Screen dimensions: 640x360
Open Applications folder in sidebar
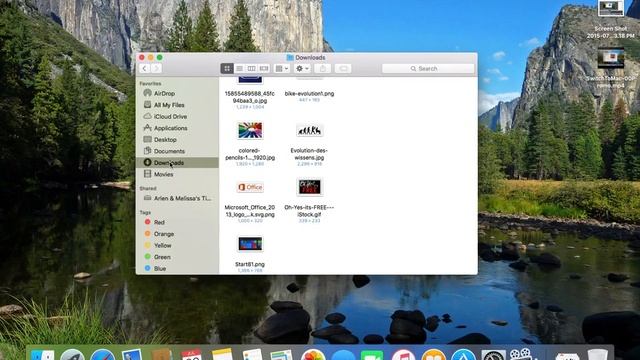[x=178, y=128]
